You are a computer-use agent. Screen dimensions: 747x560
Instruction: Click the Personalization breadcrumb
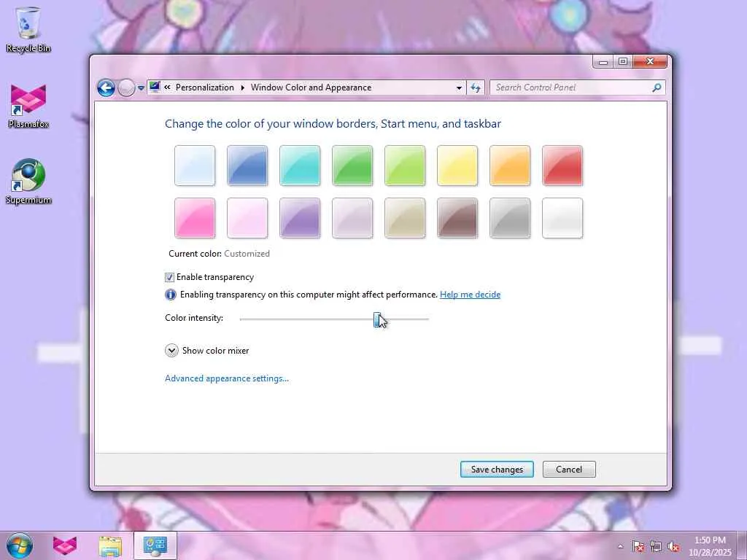[204, 87]
